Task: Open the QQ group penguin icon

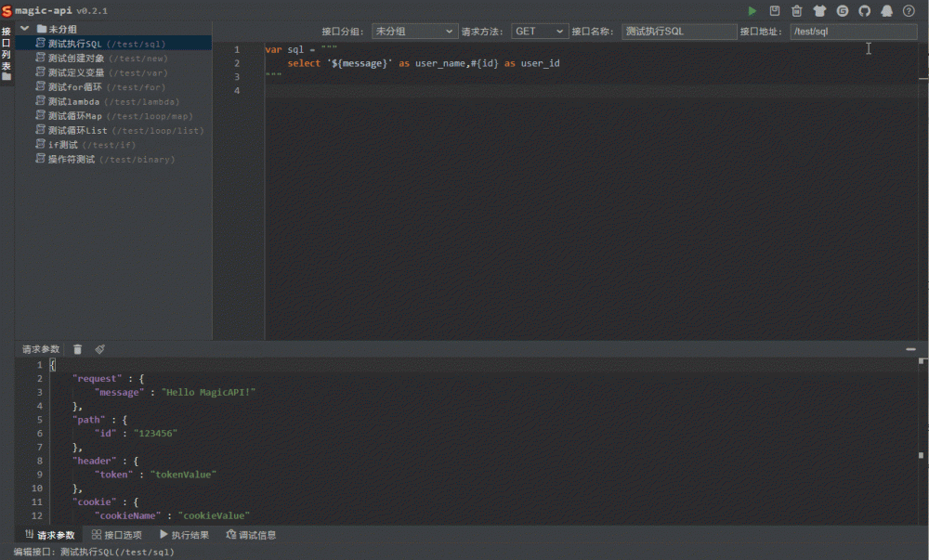Action: click(887, 10)
